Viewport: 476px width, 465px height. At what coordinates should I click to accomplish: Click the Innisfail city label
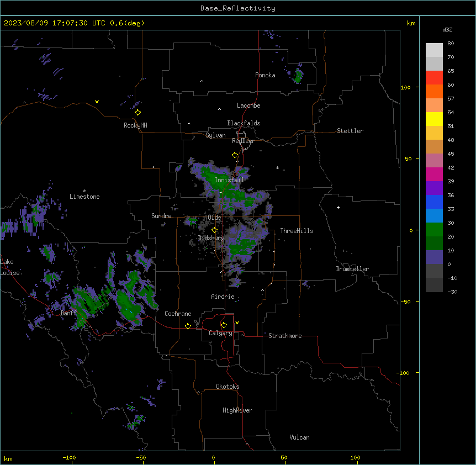[x=229, y=180]
